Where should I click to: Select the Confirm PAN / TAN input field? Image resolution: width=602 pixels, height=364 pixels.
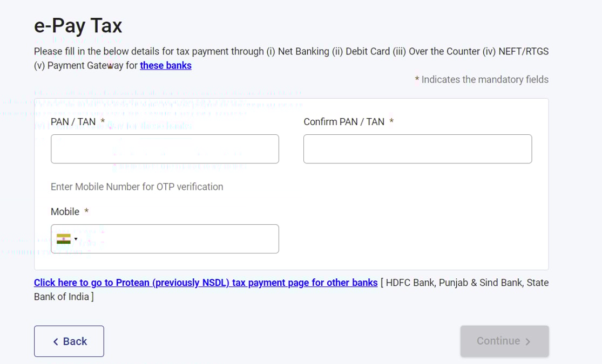[417, 148]
